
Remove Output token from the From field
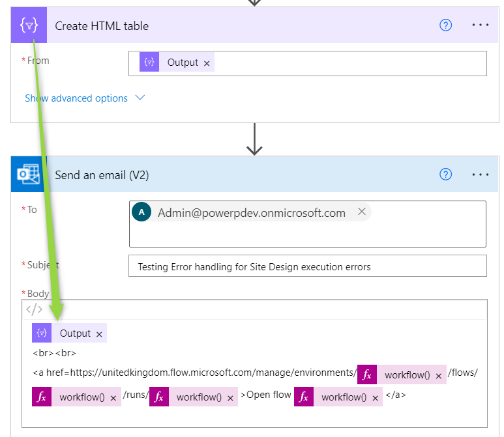pyautogui.click(x=207, y=63)
